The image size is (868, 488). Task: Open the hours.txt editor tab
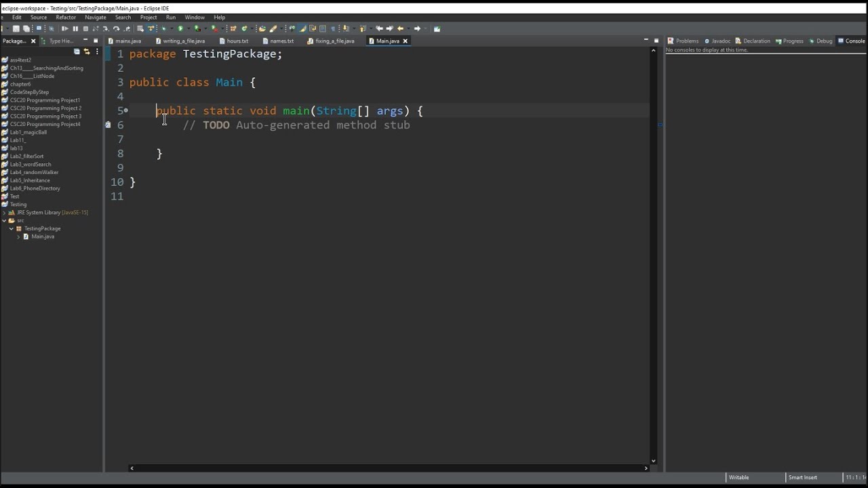point(234,41)
